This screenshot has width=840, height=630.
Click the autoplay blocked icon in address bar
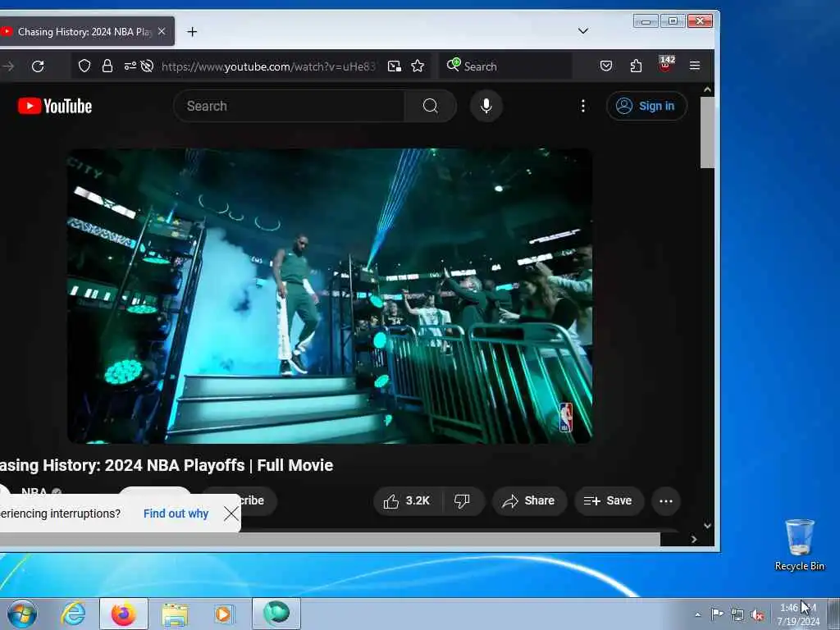[147, 66]
